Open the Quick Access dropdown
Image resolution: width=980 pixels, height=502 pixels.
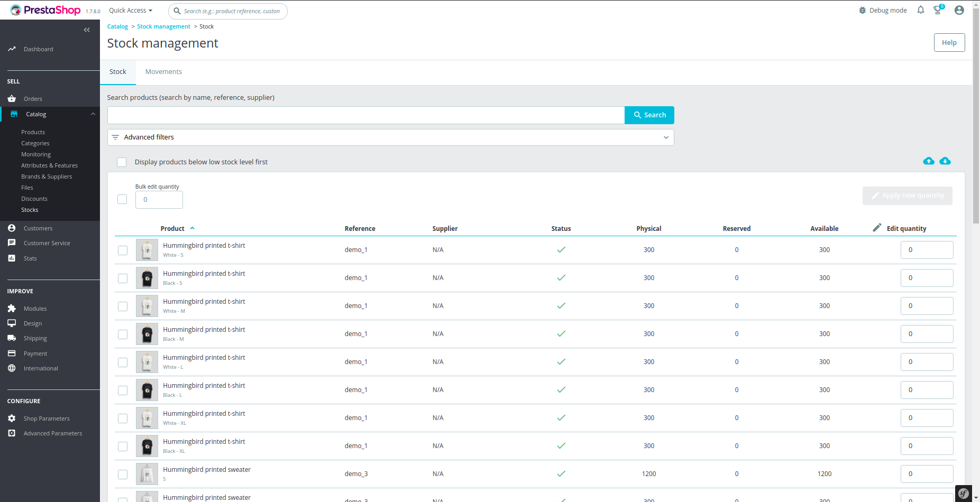pyautogui.click(x=130, y=10)
